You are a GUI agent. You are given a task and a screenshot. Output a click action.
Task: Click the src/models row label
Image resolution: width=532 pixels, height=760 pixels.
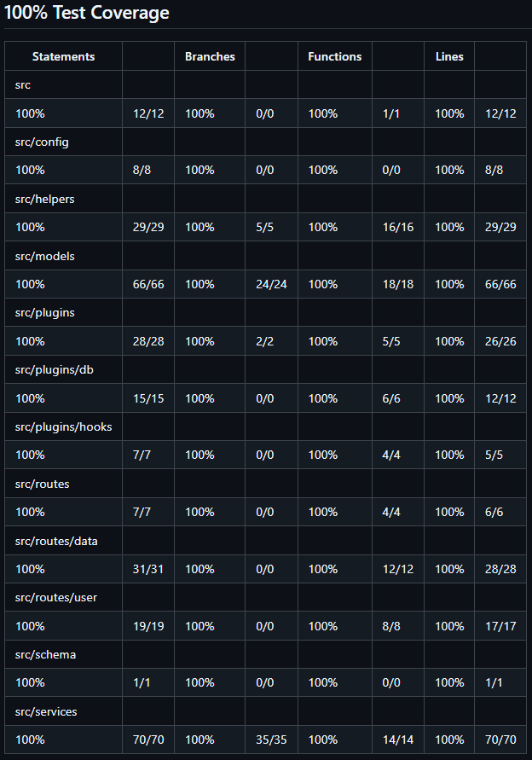pos(43,256)
